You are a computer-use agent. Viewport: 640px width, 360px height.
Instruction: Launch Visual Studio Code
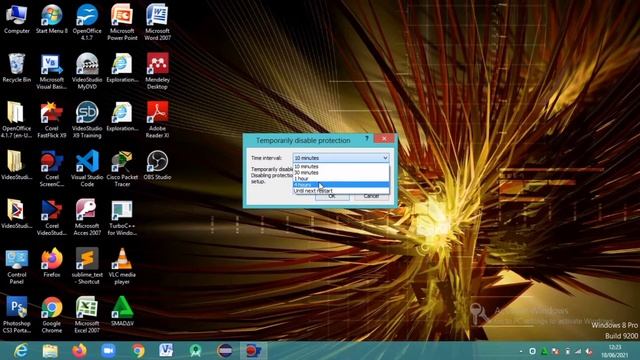tap(87, 169)
